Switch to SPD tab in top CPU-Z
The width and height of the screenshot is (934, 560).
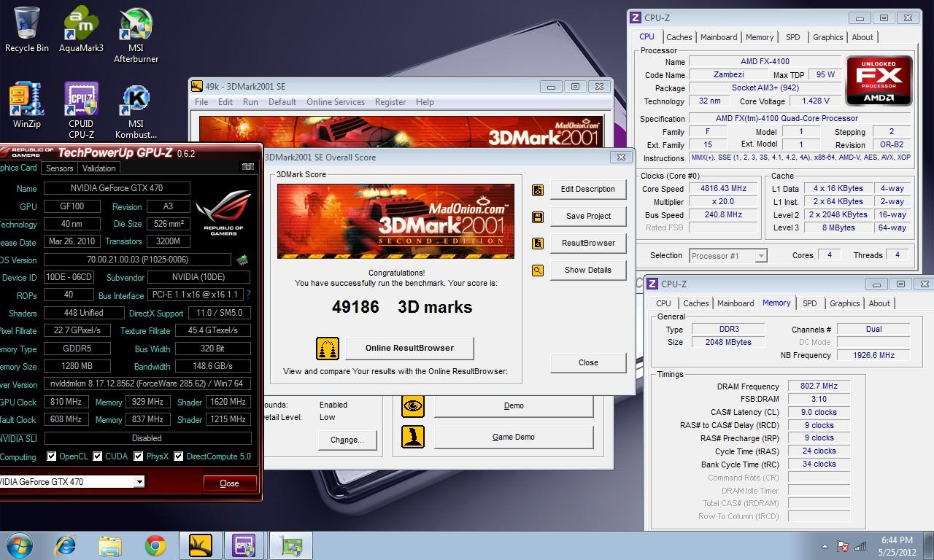(x=792, y=37)
